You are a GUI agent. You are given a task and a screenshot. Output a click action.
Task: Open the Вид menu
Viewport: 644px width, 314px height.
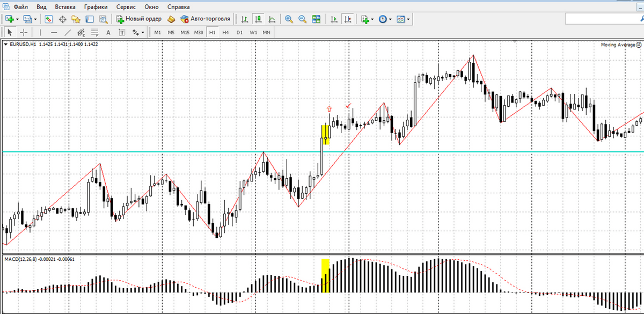click(41, 7)
